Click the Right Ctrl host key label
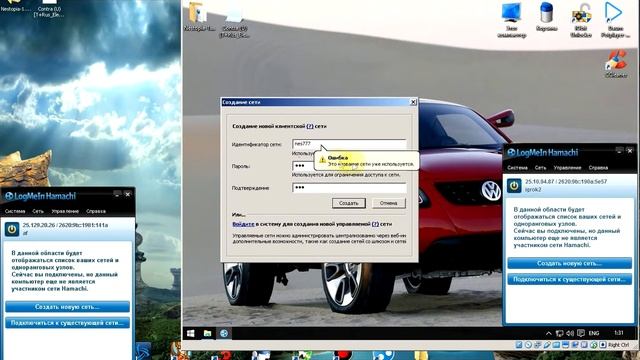The height and width of the screenshot is (360, 640). [618, 345]
